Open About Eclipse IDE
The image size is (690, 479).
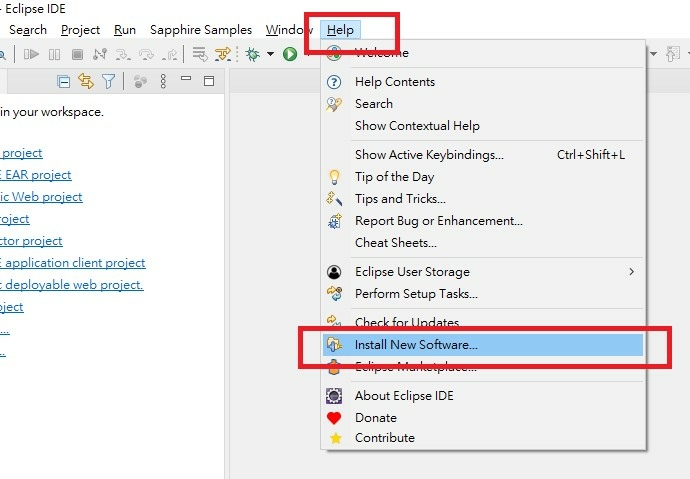[x=483, y=396]
